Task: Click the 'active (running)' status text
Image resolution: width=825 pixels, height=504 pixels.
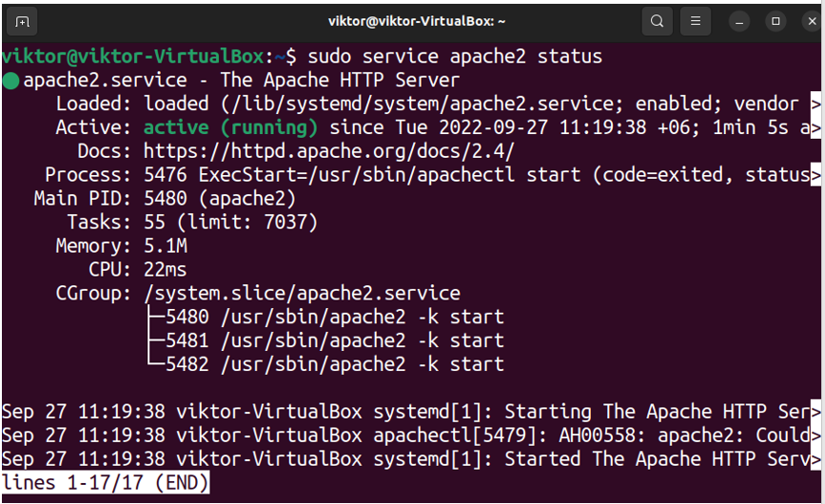Action: pyautogui.click(x=230, y=127)
